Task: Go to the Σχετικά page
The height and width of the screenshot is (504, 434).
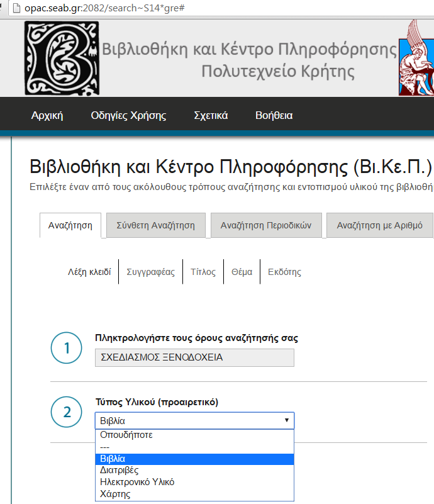Action: [211, 115]
